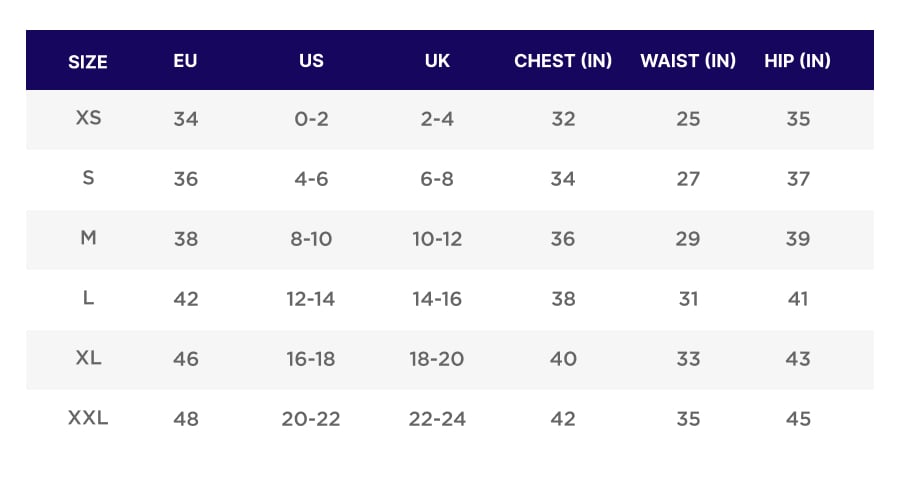Screen dimensions: 900x480
Task: Click the WAIST (IN) column header
Action: [x=688, y=60]
